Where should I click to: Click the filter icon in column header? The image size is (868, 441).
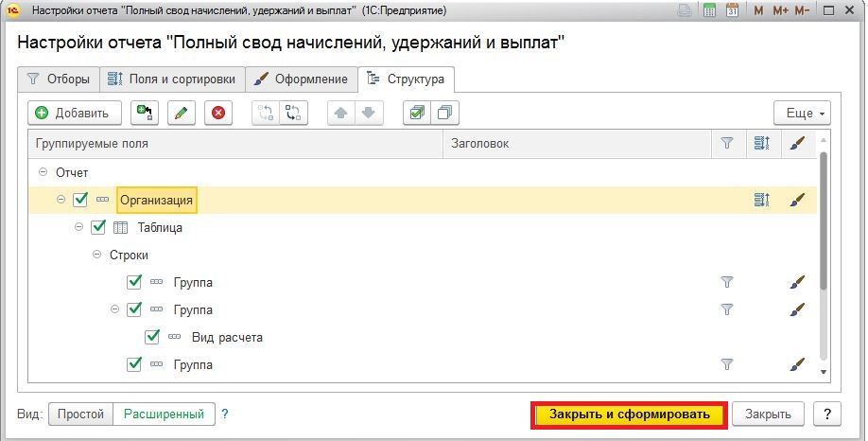[x=727, y=144]
